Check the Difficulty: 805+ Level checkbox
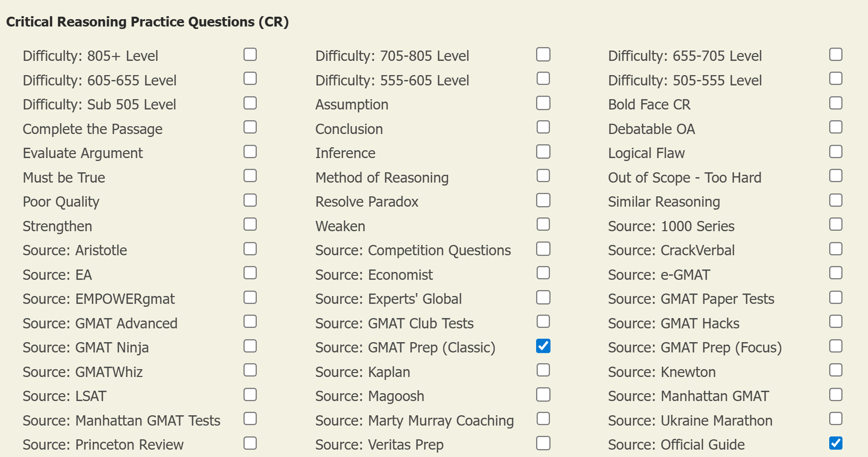Image resolution: width=868 pixels, height=457 pixels. (250, 54)
